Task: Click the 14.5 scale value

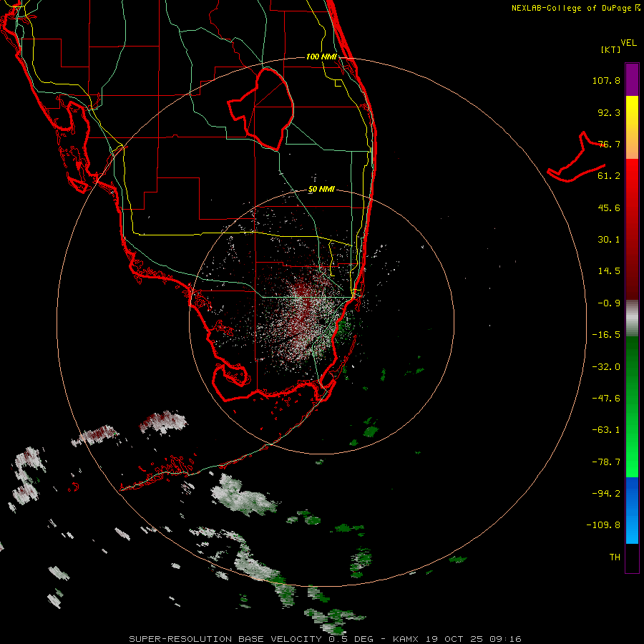Action: [x=609, y=271]
